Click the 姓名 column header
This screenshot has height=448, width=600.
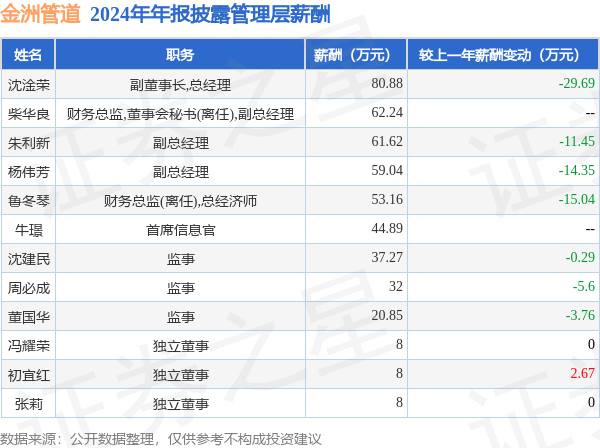(x=28, y=55)
